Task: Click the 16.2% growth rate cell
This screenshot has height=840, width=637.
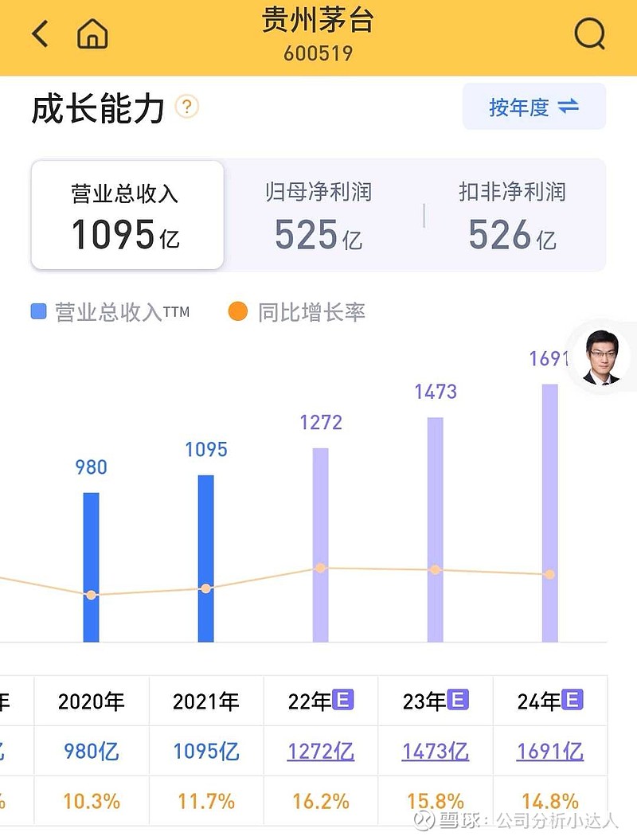Action: (x=320, y=802)
